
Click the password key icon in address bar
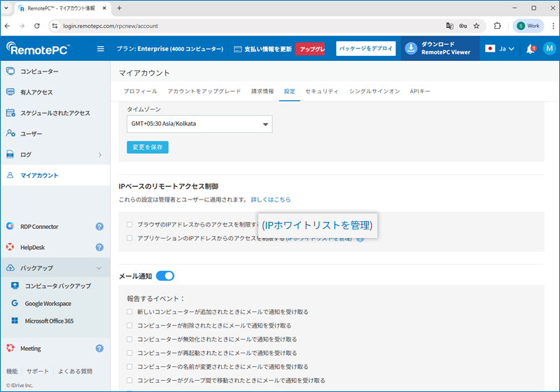coord(463,26)
